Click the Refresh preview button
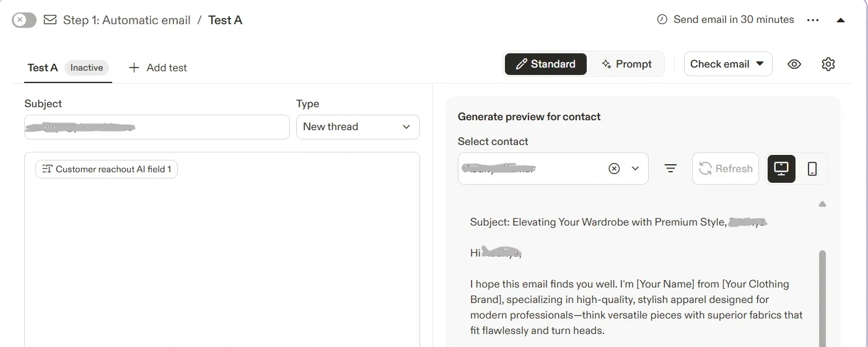Screen dimensions: 868x347 click(x=725, y=169)
